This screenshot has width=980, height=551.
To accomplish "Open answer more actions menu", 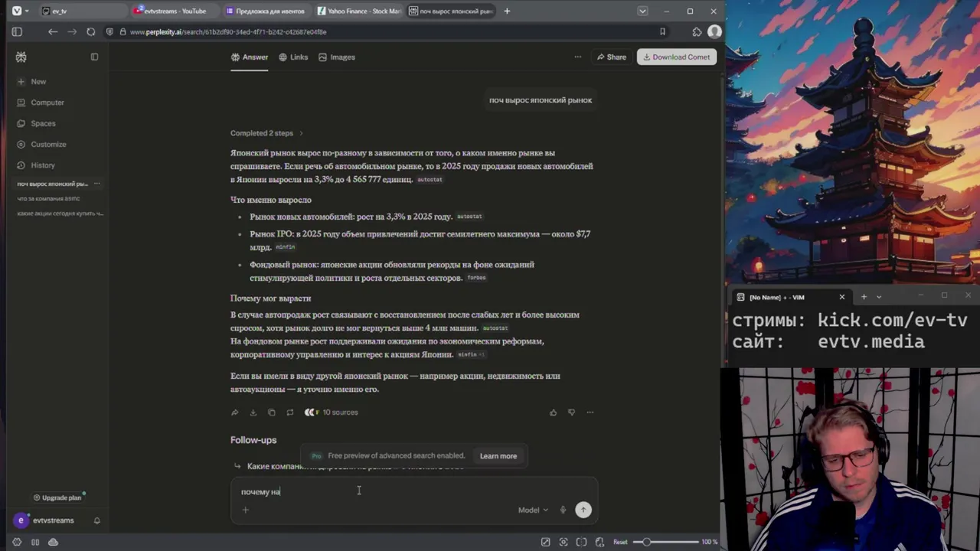I will point(590,412).
